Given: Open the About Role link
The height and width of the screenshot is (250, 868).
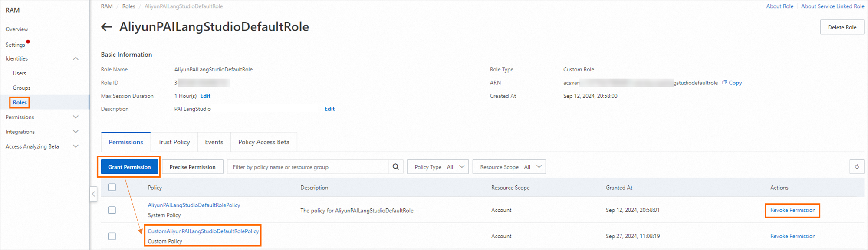Looking at the screenshot, I should (779, 6).
